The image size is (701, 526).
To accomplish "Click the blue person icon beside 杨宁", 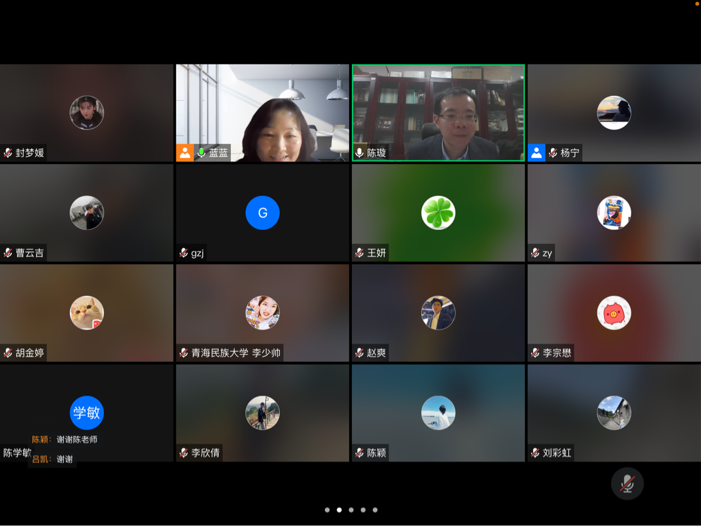I will coord(537,153).
